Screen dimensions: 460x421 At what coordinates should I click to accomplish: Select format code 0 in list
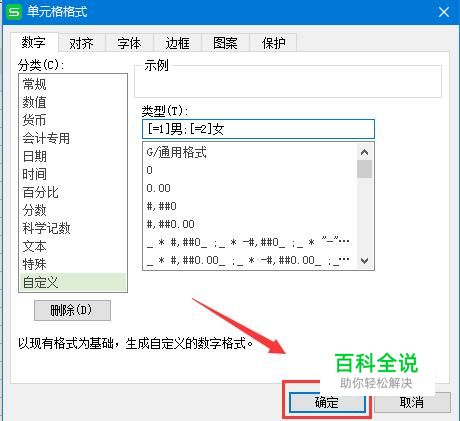click(250, 170)
